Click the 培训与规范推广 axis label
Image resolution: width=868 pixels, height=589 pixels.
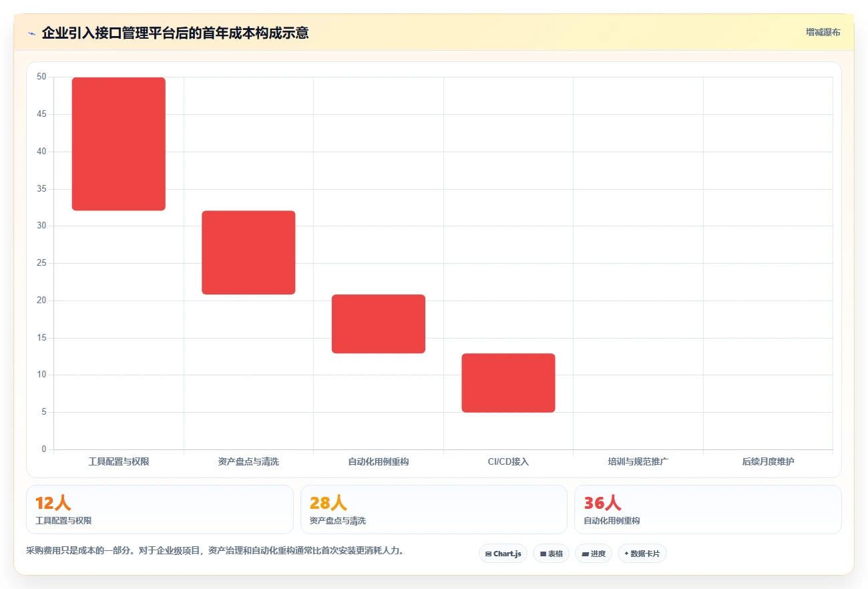tap(638, 461)
